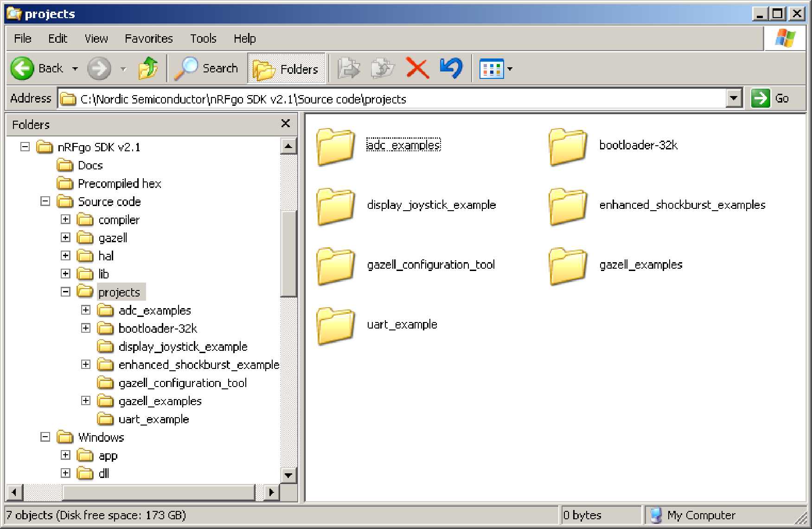Collapse the nRFgo SDK v2.1 tree node
812x529 pixels.
point(25,147)
